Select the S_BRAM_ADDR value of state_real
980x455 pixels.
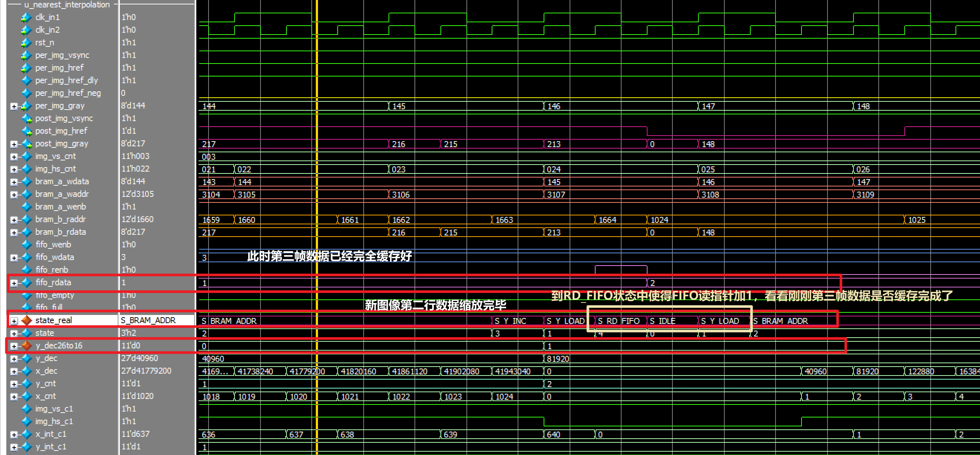tap(148, 320)
